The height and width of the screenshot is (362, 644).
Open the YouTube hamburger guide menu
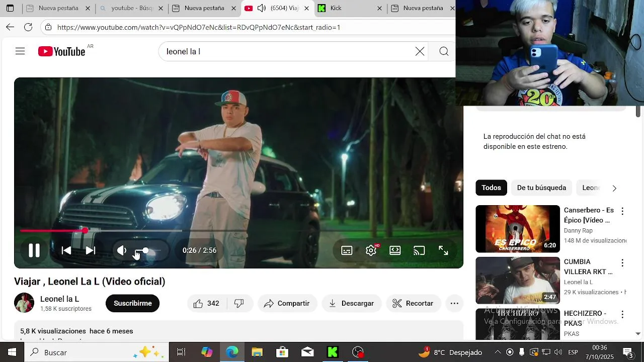click(20, 51)
